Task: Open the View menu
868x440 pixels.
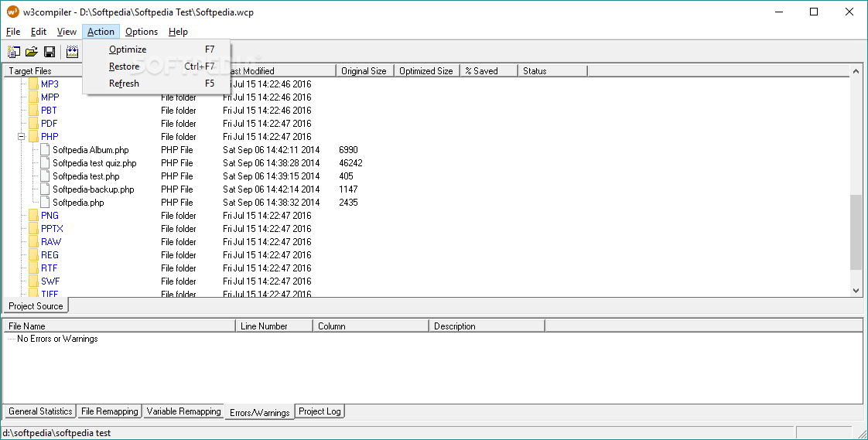Action: point(67,32)
